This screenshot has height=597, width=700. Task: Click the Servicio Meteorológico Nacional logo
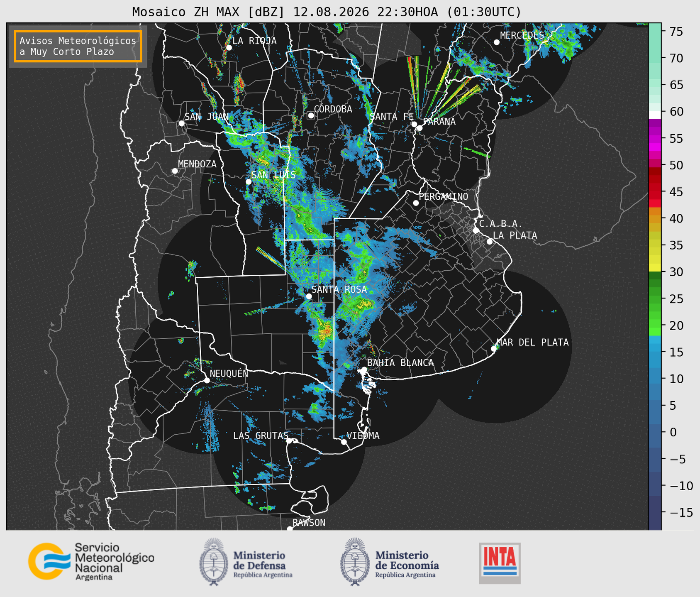pyautogui.click(x=91, y=561)
